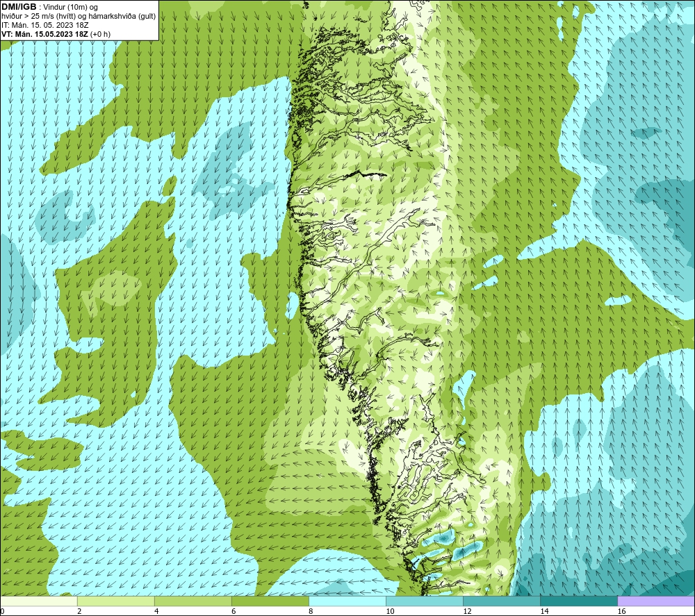Click the '0' label on the scale

pos(2,611)
